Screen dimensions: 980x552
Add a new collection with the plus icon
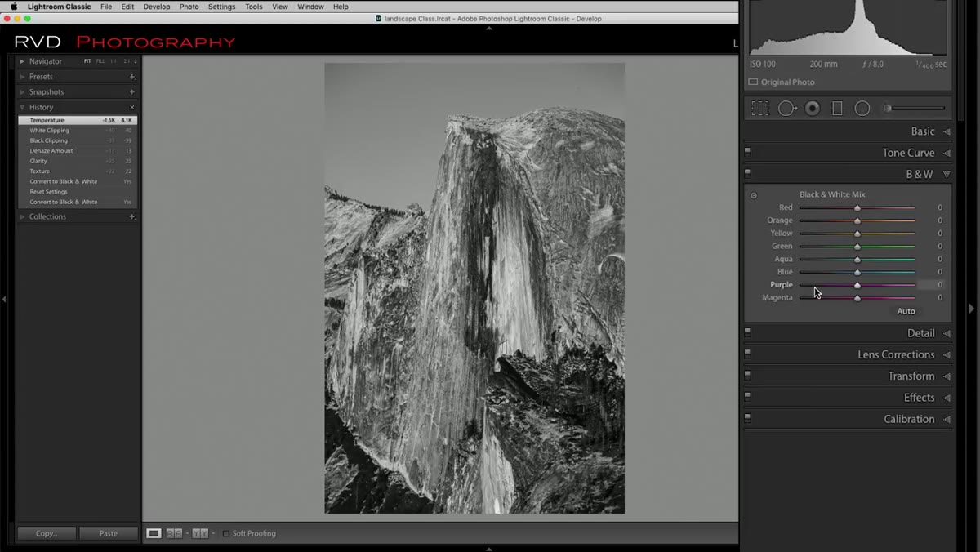pyautogui.click(x=132, y=217)
